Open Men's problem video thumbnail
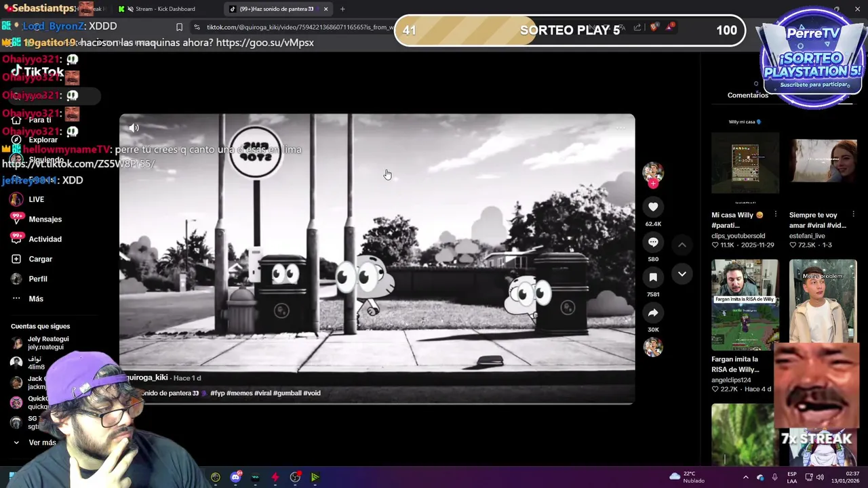Screen dimensions: 868x488 [823, 301]
